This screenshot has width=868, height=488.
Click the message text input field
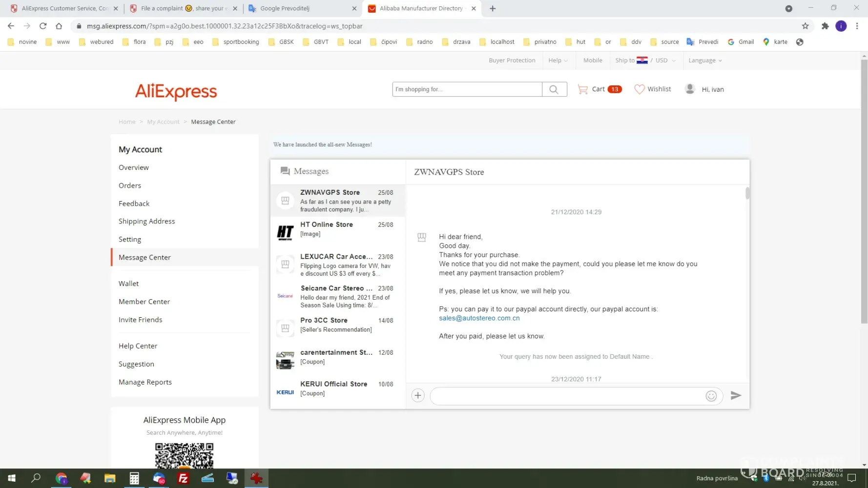point(566,396)
